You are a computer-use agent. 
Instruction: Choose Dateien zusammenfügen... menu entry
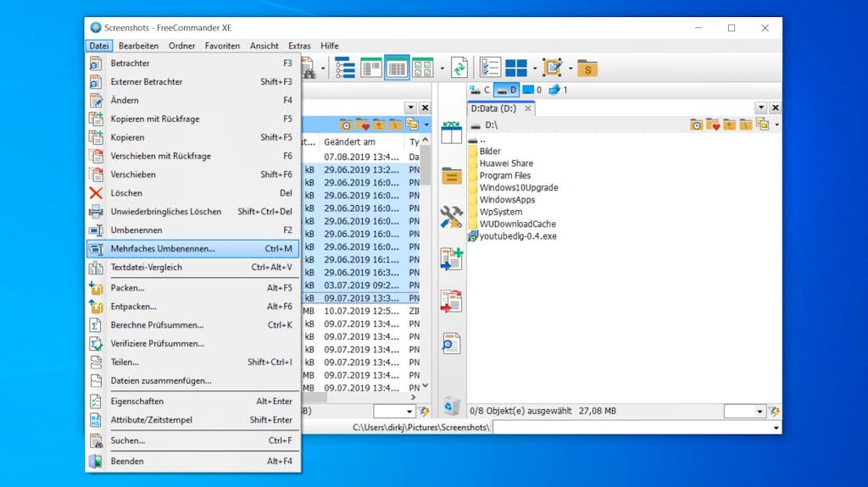pos(193,381)
